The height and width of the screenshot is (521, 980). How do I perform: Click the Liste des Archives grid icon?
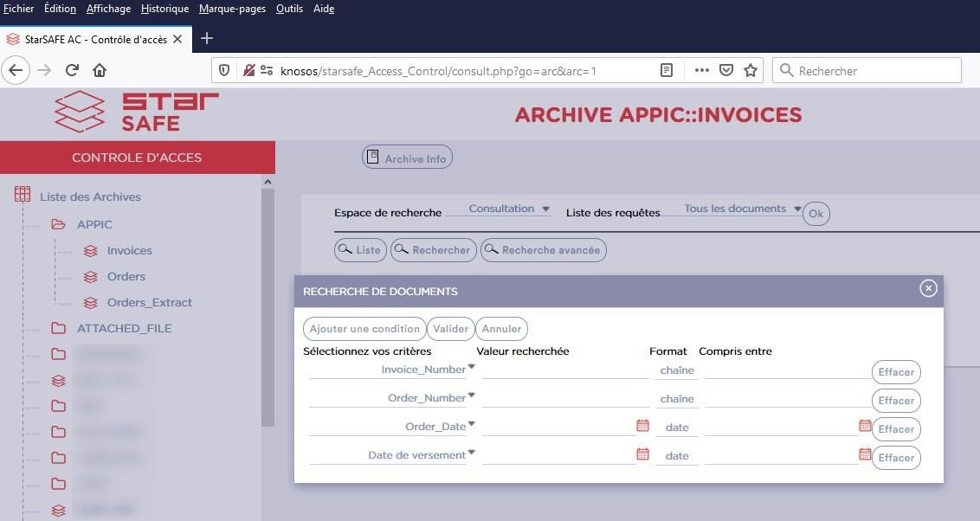click(23, 196)
